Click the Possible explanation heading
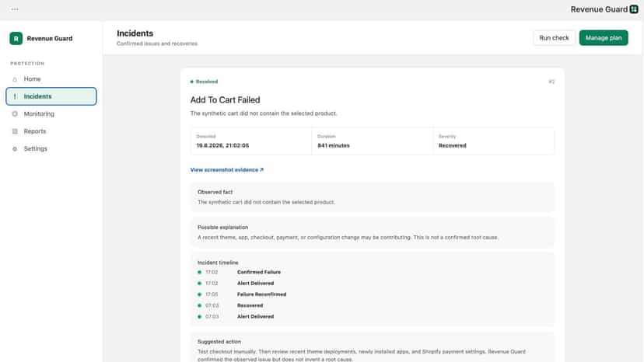 (222, 227)
